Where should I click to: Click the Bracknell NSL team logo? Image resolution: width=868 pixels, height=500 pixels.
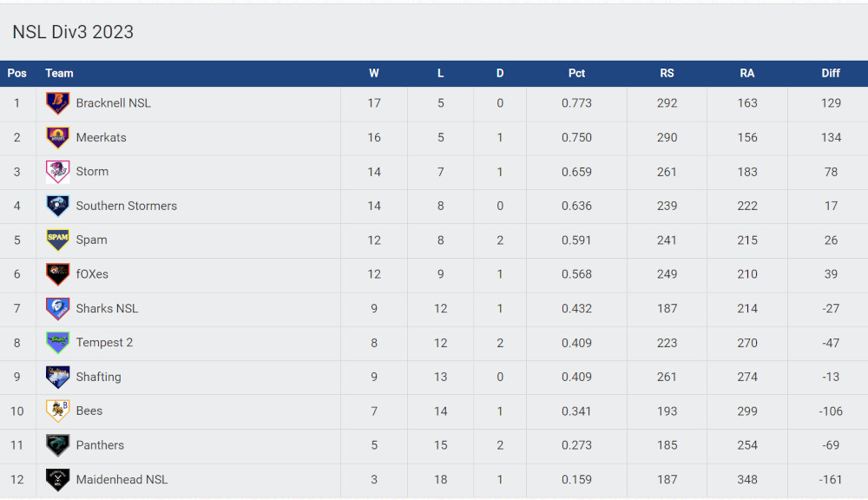point(57,103)
